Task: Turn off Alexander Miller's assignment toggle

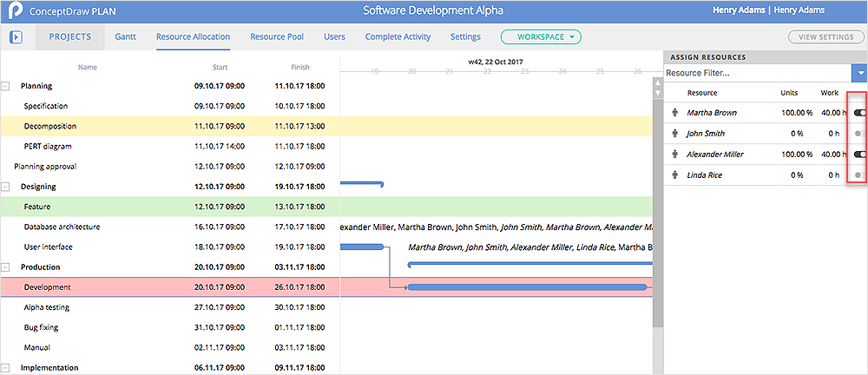Action: coord(859,155)
